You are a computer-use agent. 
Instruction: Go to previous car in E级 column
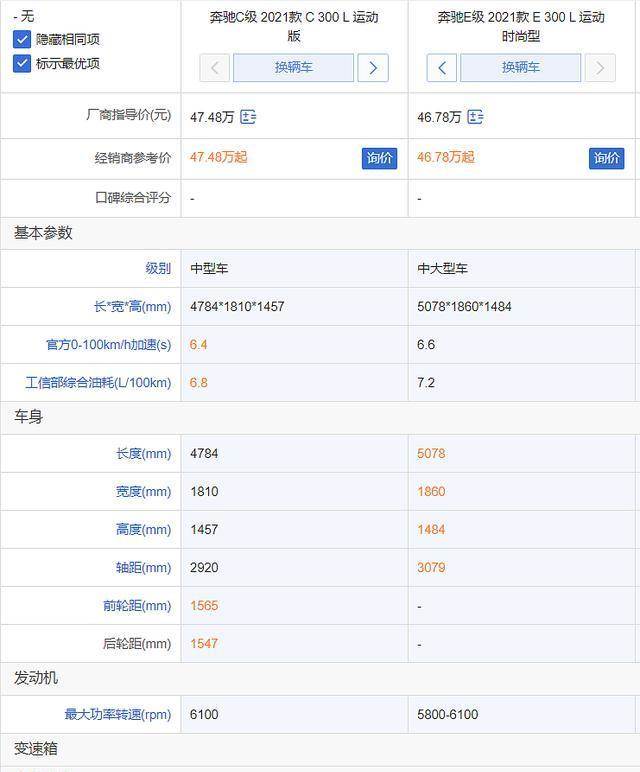coord(442,68)
